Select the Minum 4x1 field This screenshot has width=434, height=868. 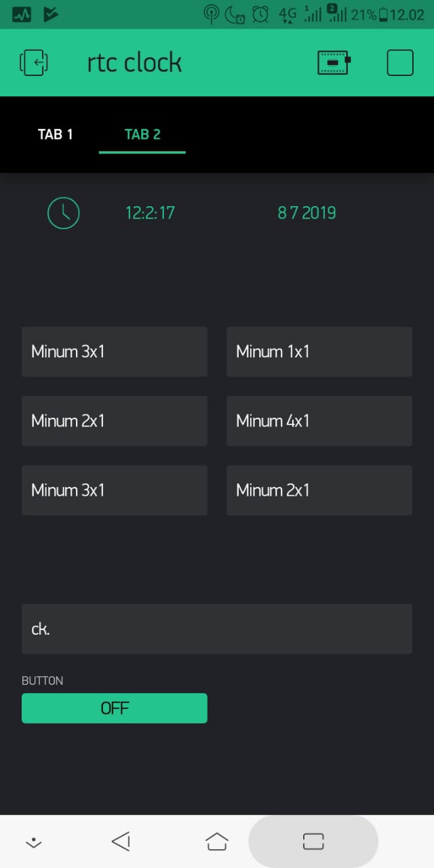pos(319,420)
